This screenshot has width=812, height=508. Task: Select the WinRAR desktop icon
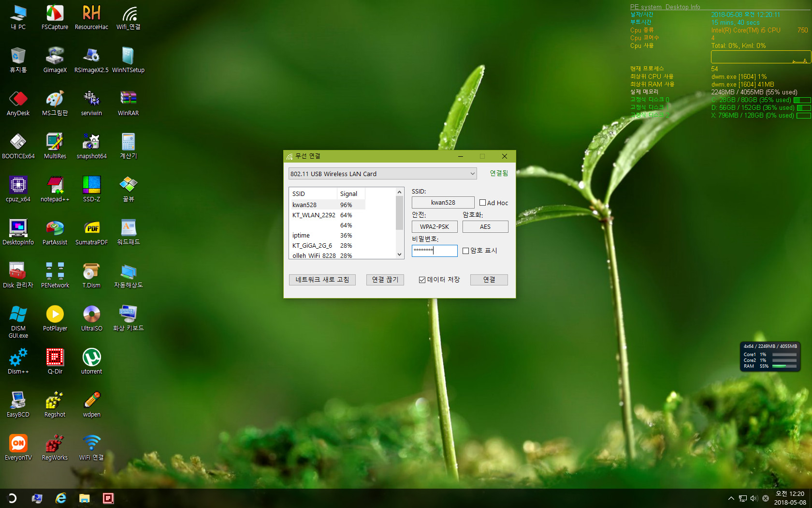point(128,104)
